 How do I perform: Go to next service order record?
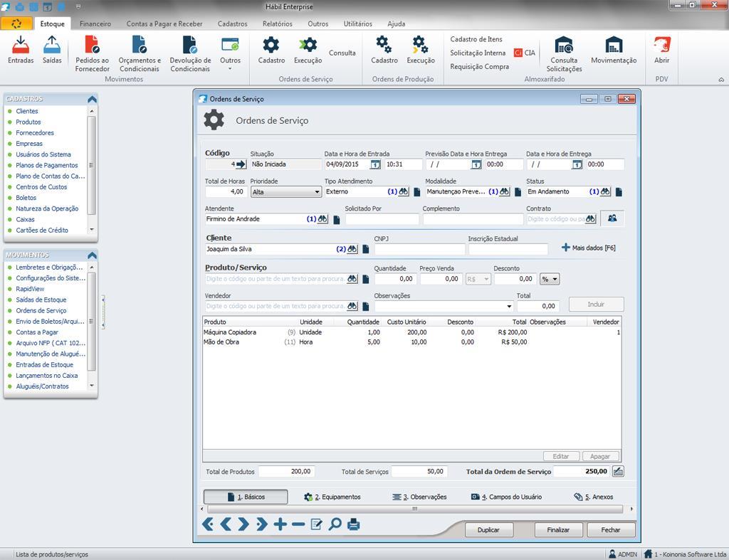pos(243,524)
